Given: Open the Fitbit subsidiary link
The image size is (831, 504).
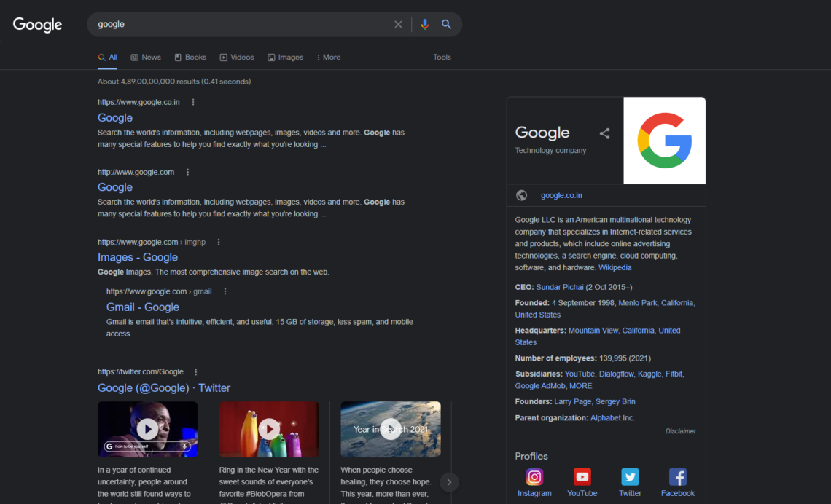Looking at the screenshot, I should [x=674, y=374].
